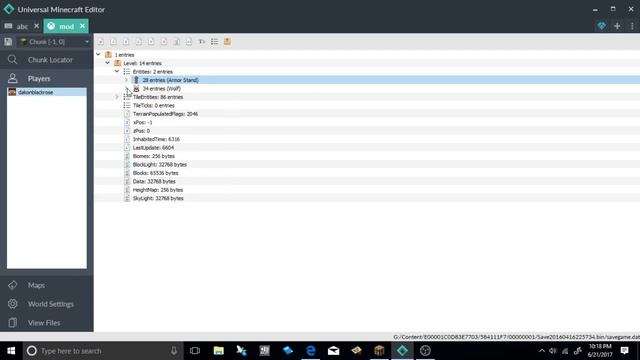The height and width of the screenshot is (360, 640).
Task: Open Microsoft Edge from the taskbar
Action: pos(311,351)
